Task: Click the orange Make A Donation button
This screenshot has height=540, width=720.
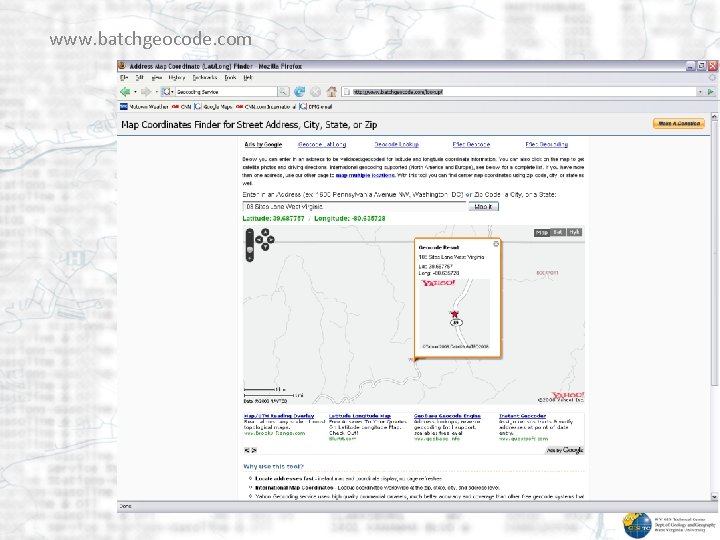Action: coord(679,123)
